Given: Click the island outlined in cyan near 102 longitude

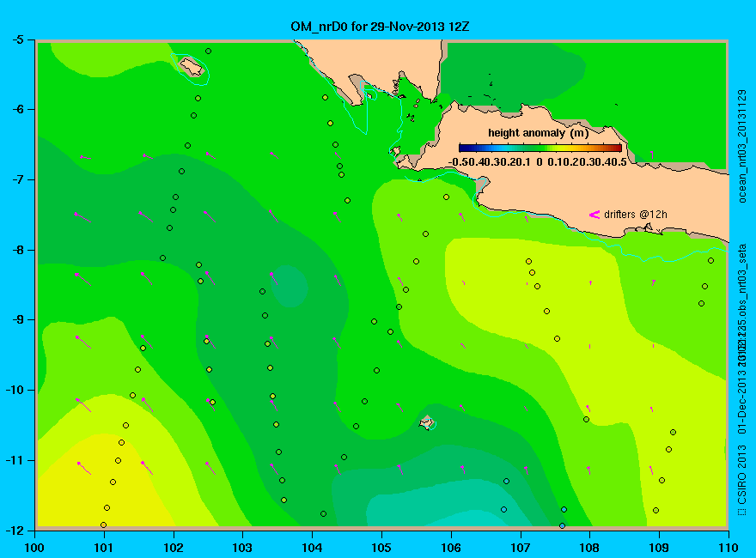Looking at the screenshot, I should [191, 66].
